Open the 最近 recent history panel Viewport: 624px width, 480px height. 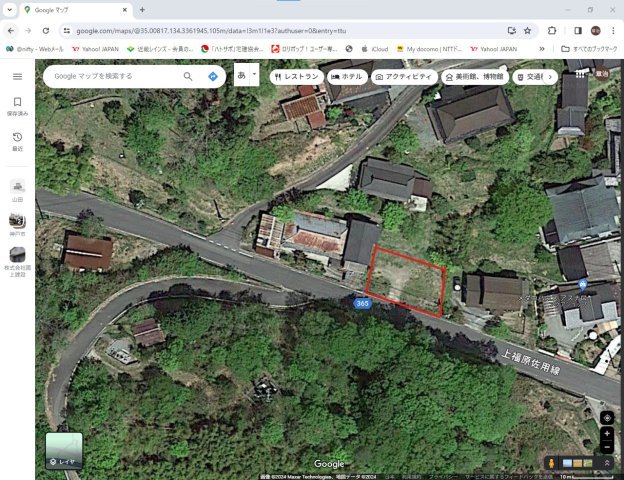coord(17,140)
